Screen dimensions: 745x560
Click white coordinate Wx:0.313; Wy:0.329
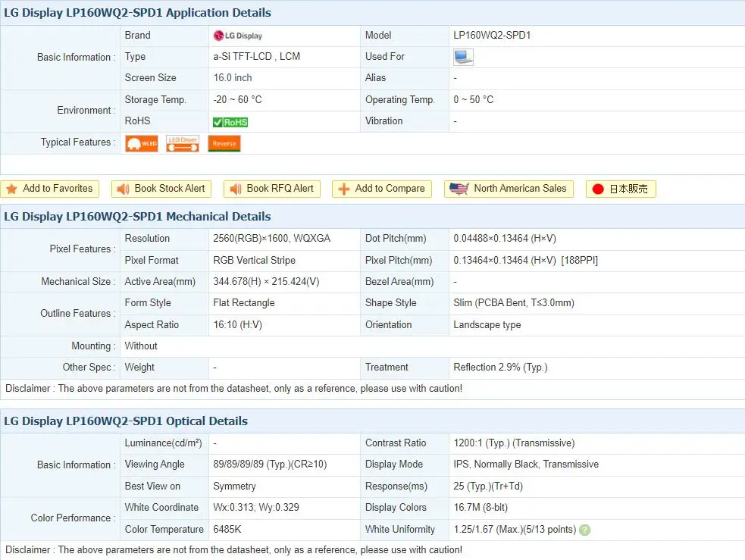pyautogui.click(x=256, y=508)
